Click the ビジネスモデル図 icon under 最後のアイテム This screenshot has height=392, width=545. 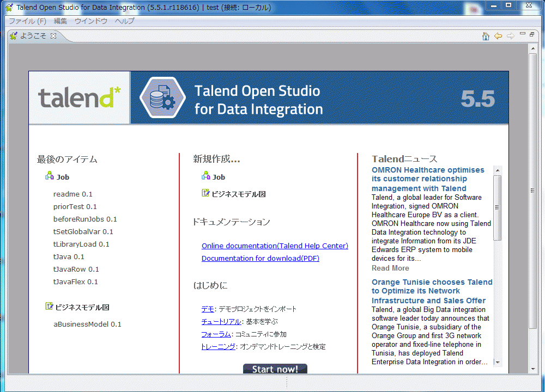point(50,306)
